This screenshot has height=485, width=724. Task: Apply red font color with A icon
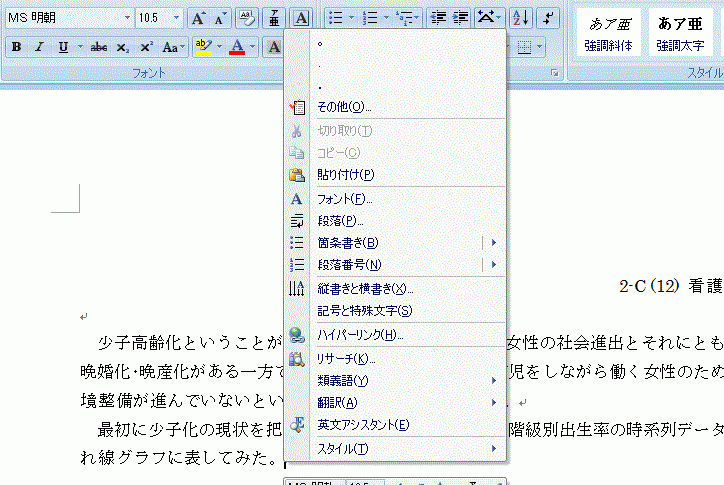pos(237,47)
